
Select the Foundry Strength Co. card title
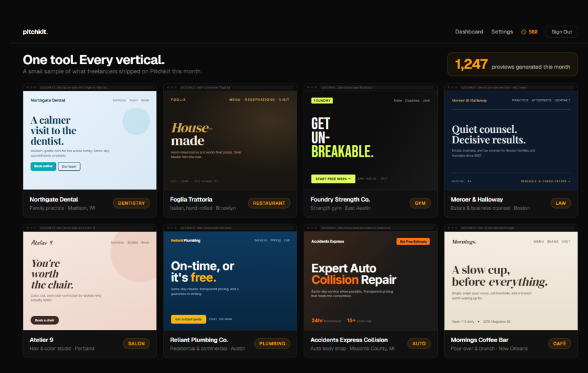coord(340,200)
